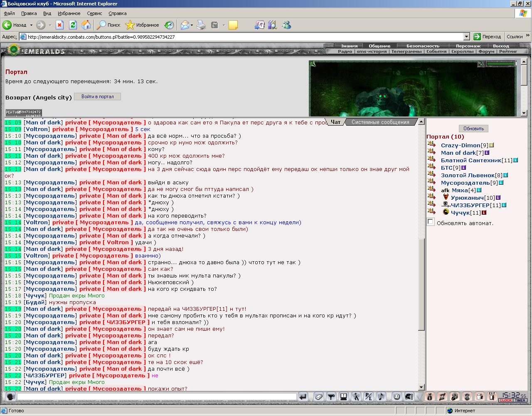
Task: Click the send message arrow icon
Action: pyautogui.click(x=303, y=397)
